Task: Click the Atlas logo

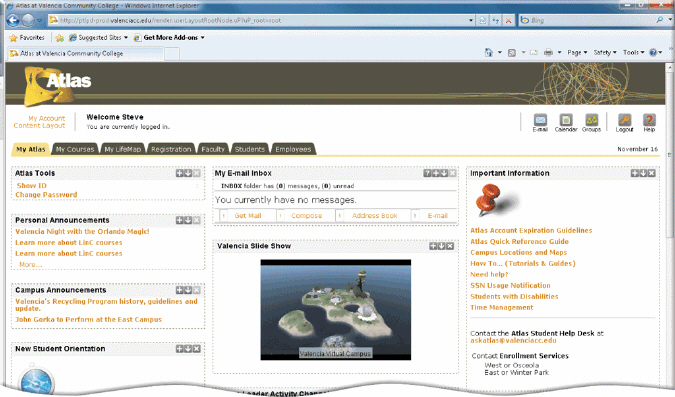Action: click(57, 85)
